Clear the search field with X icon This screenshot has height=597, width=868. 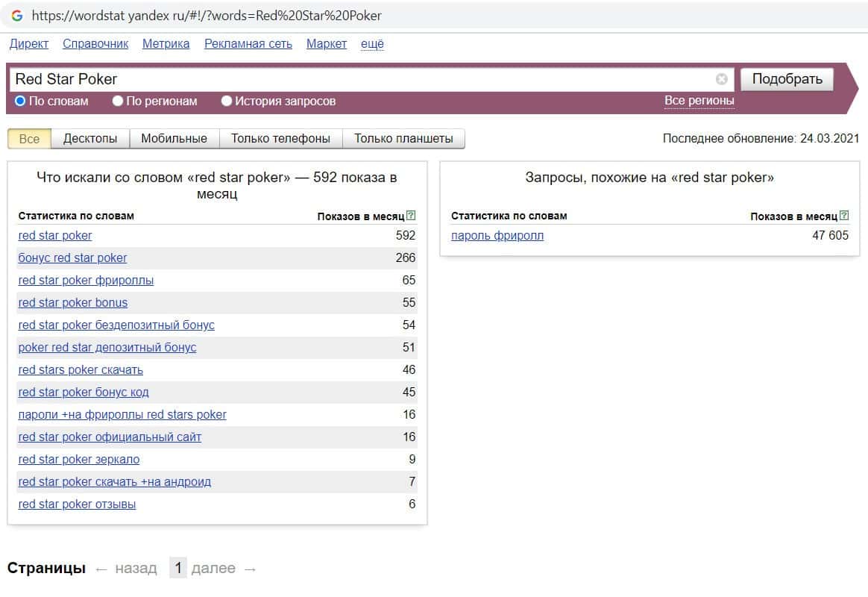(x=721, y=79)
